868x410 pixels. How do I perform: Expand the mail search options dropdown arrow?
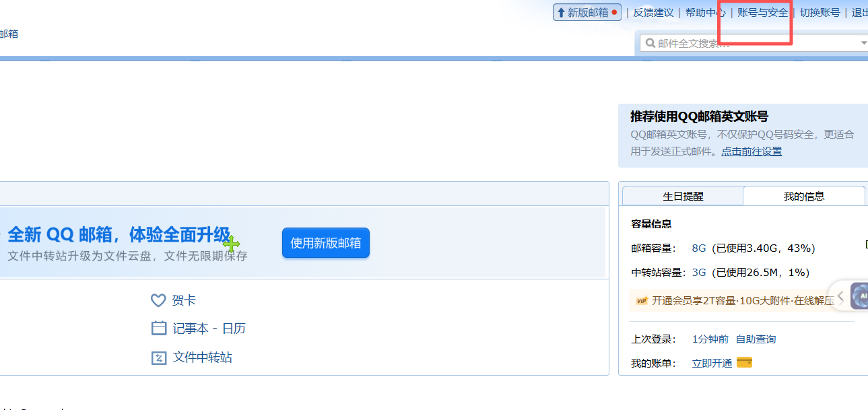[864, 43]
